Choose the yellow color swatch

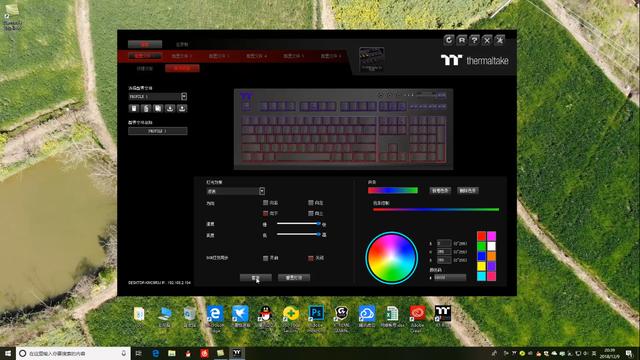click(x=482, y=266)
